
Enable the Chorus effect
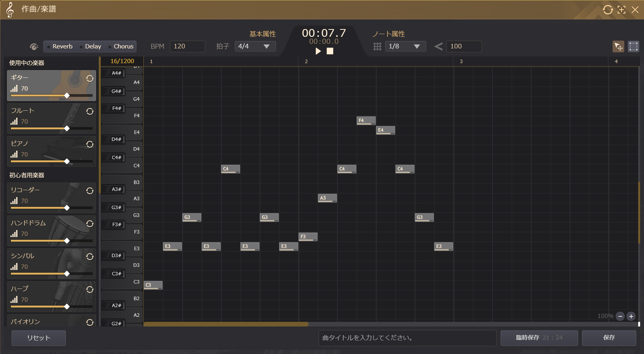coord(121,46)
